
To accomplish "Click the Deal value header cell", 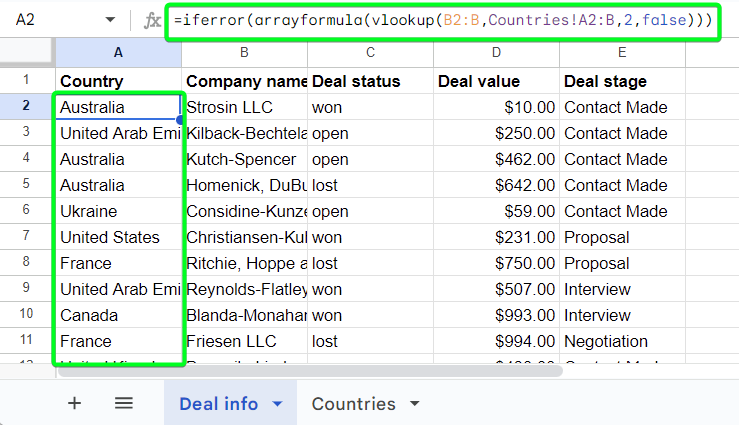I will pos(496,81).
